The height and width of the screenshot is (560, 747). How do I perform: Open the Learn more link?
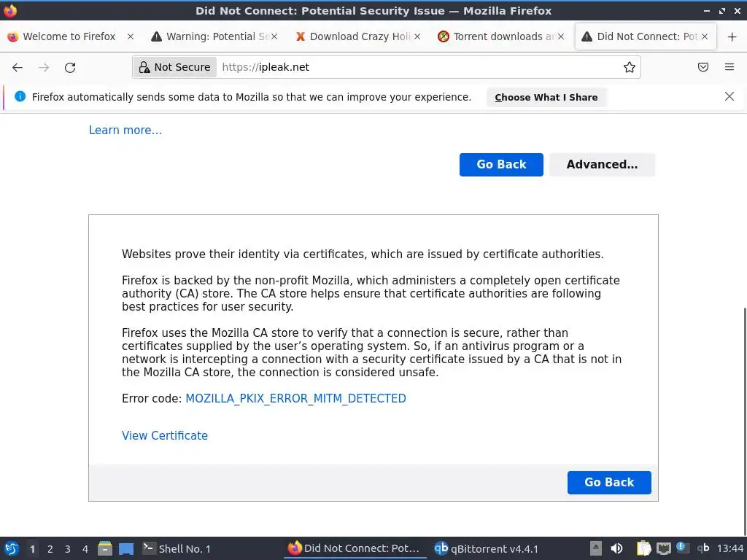(x=125, y=130)
